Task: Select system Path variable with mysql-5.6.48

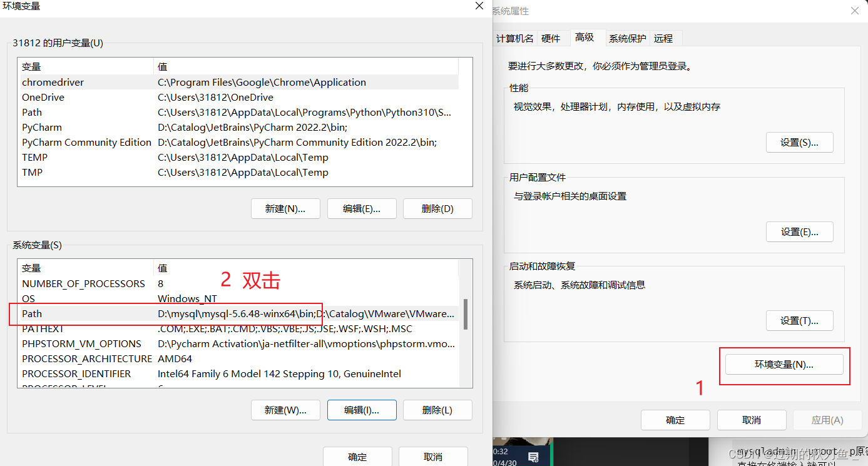Action: [238, 313]
